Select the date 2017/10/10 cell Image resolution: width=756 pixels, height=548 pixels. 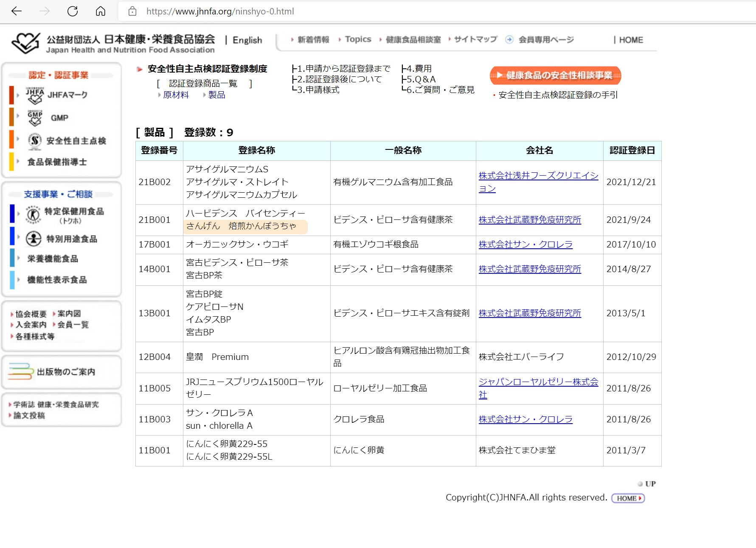tap(632, 244)
